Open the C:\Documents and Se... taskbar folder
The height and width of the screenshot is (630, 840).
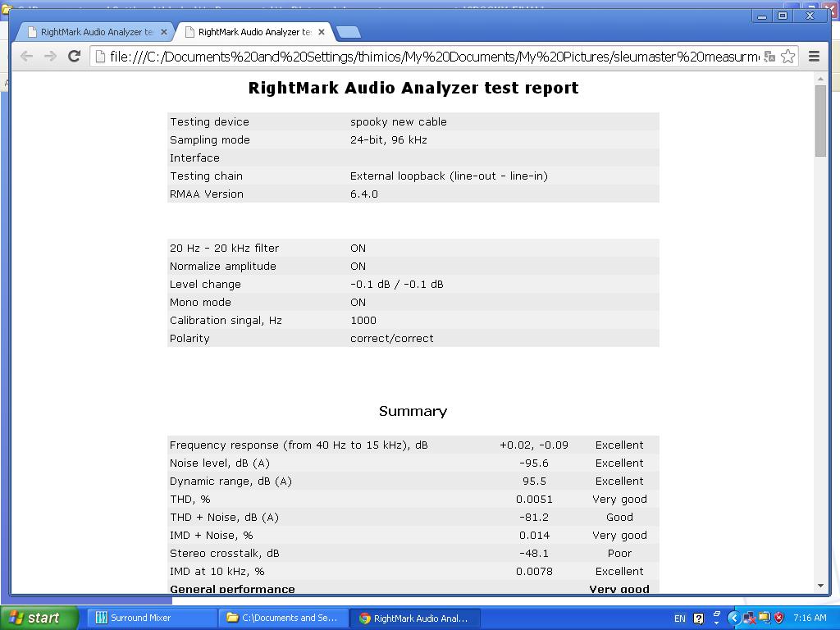(x=283, y=618)
